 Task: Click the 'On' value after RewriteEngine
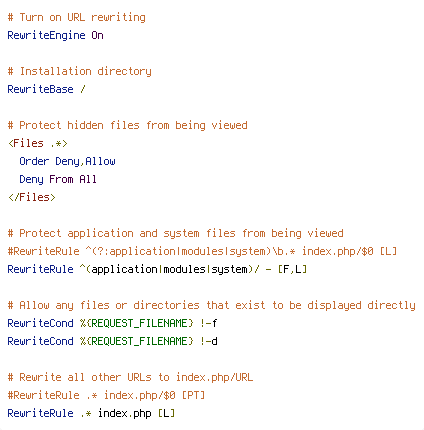(97, 35)
